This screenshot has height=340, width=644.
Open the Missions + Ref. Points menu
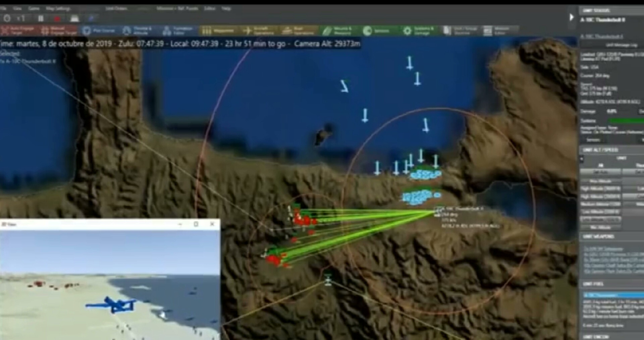(177, 8)
